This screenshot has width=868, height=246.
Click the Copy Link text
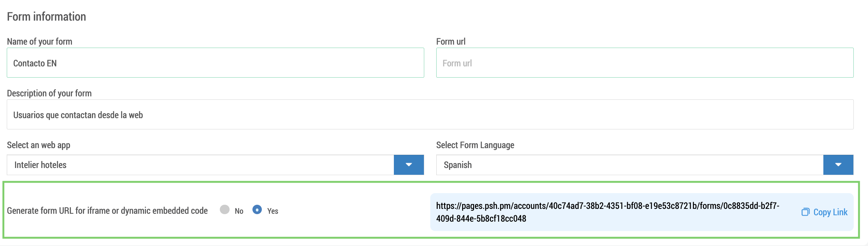[830, 212]
